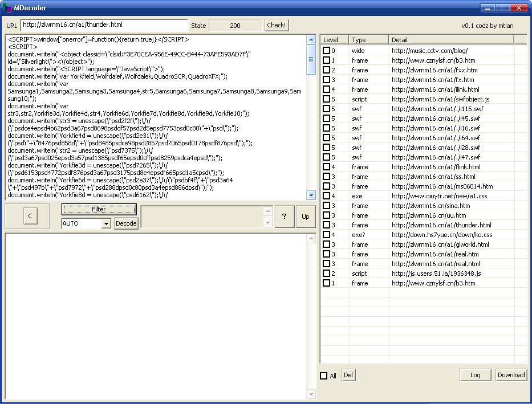Click the filter box spinner up arrow
This screenshot has height=404, width=532.
[267, 211]
